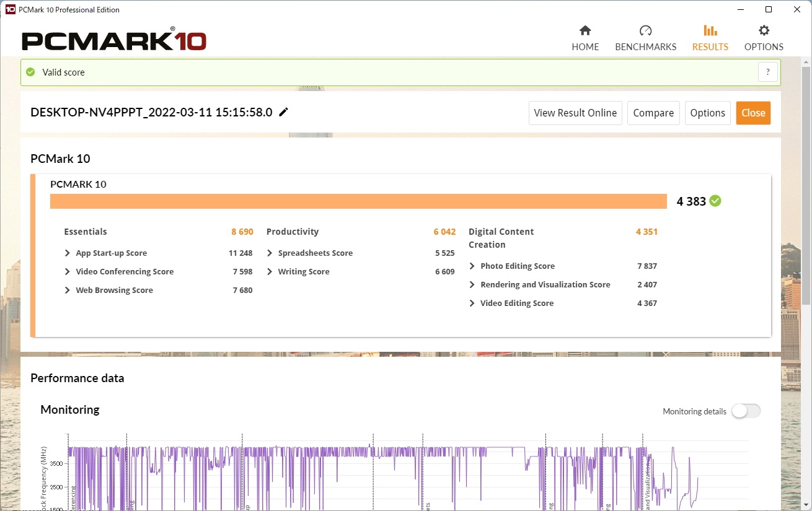Click the Monitoring details label
This screenshot has width=812, height=511.
pos(694,412)
